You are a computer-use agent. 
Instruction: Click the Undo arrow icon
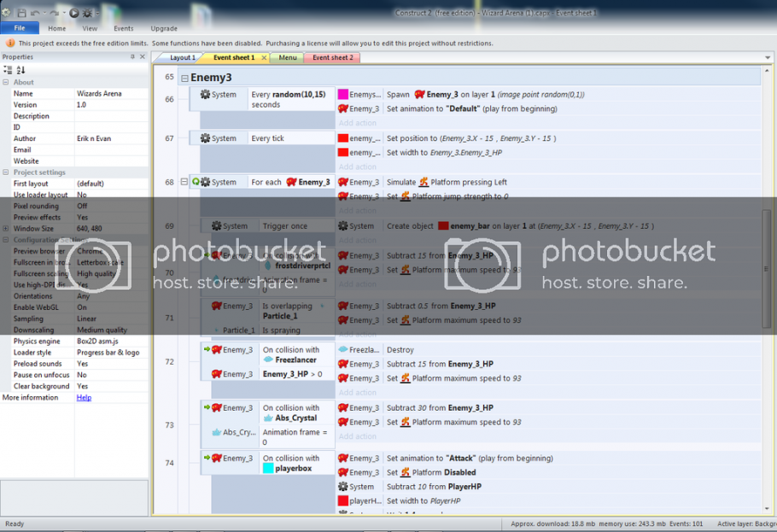pos(35,13)
